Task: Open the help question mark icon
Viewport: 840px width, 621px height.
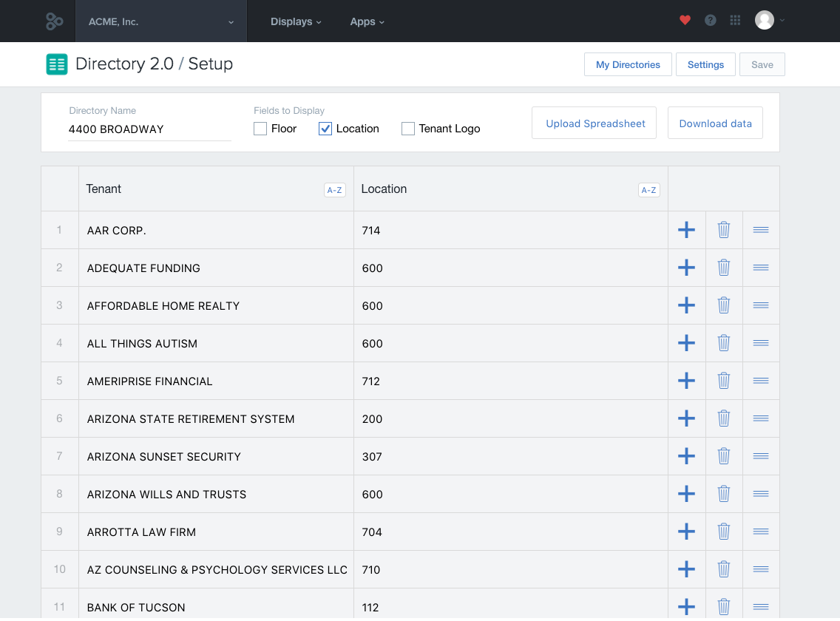Action: (x=710, y=21)
